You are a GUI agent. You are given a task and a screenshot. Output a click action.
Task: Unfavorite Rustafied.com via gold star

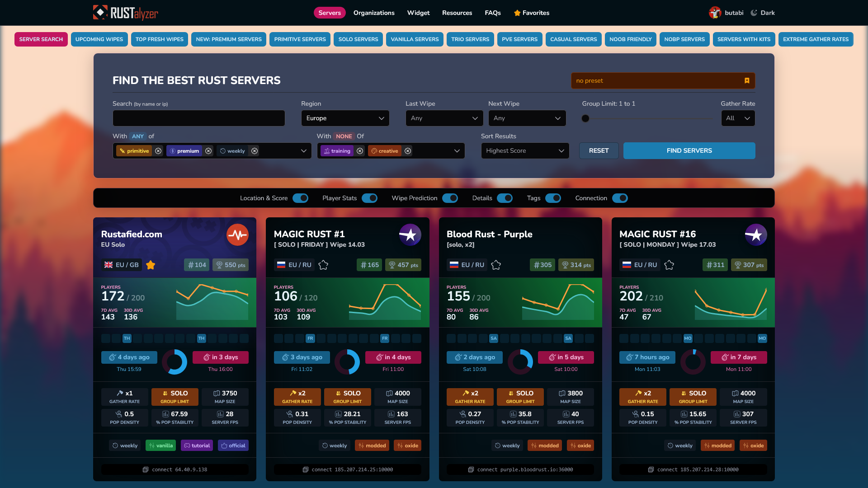pos(151,265)
